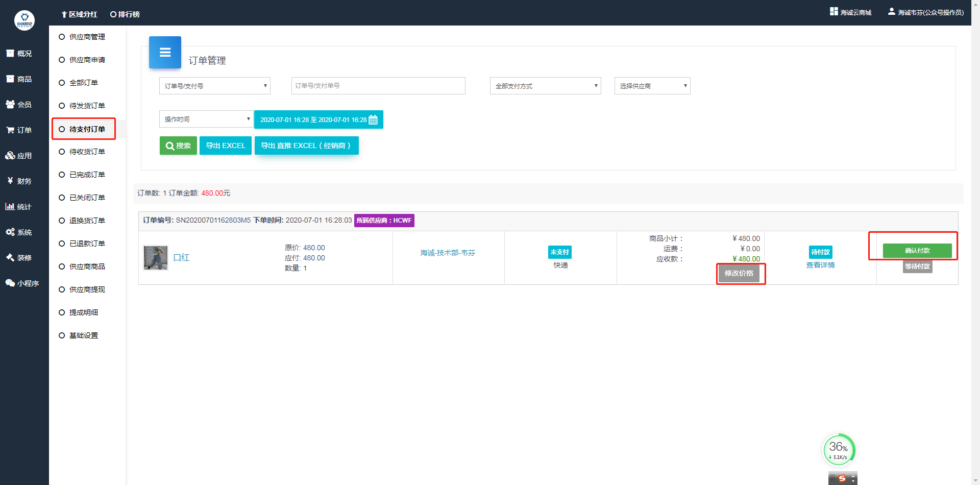
Task: Click the 待付款 status badge
Action: coord(820,252)
